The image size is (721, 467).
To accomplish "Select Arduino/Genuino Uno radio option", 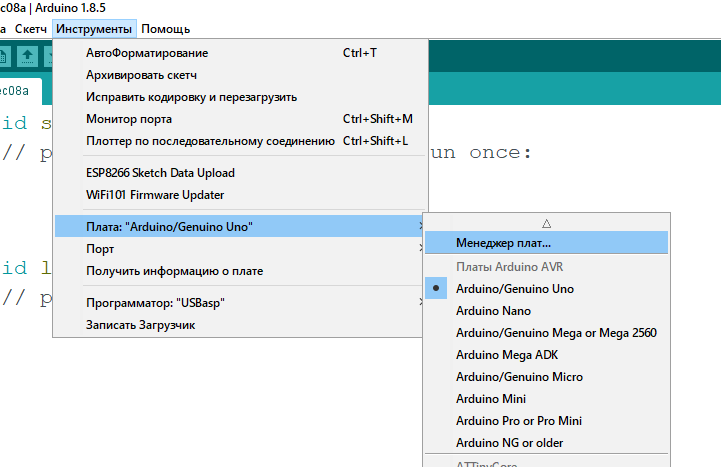I will [546, 289].
